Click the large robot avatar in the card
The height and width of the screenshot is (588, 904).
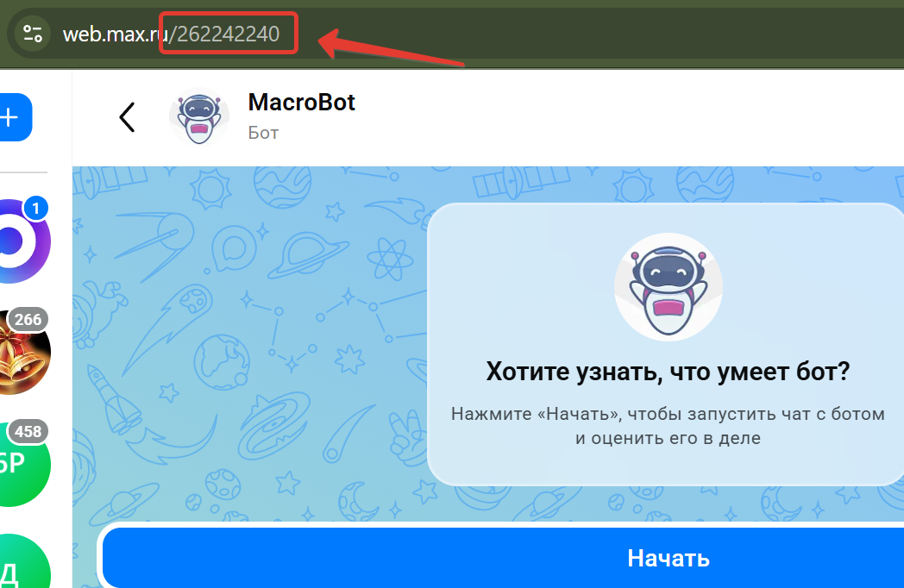click(668, 286)
